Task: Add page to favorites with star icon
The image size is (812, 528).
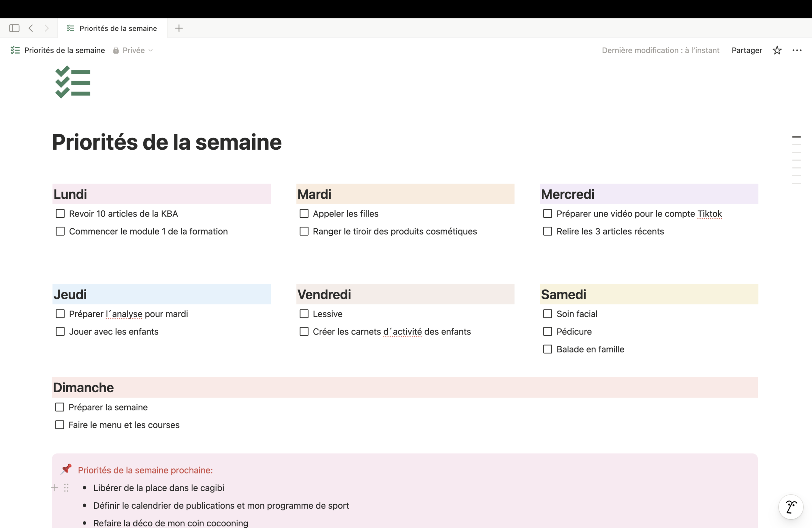Action: (x=777, y=50)
